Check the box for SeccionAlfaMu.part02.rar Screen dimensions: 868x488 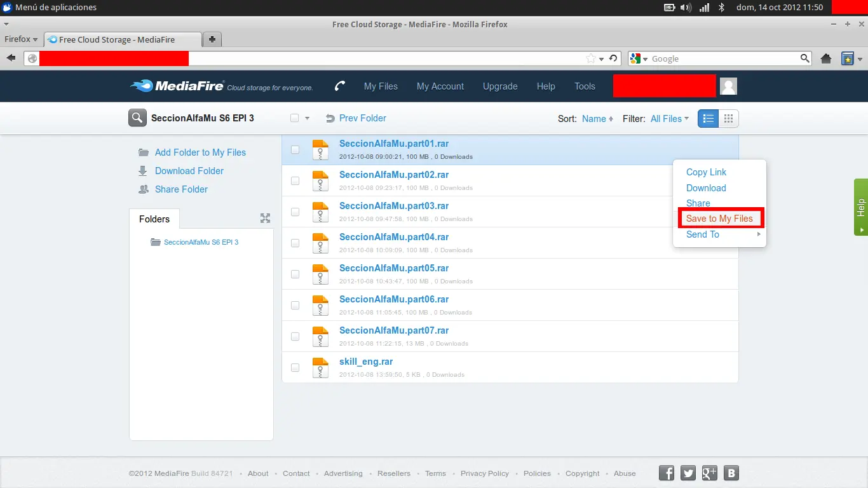click(295, 181)
